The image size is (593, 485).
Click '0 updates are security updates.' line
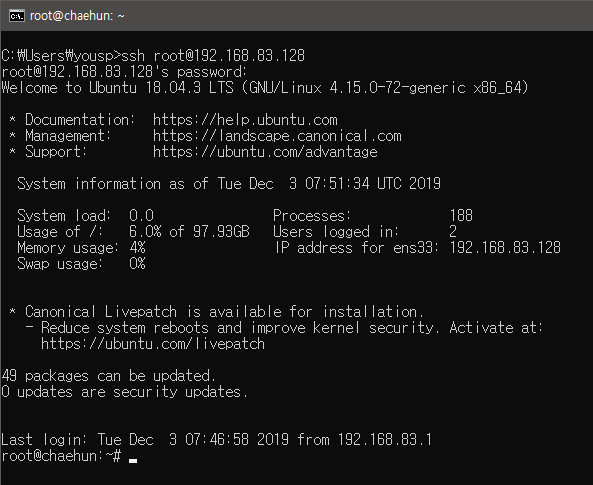(x=125, y=392)
